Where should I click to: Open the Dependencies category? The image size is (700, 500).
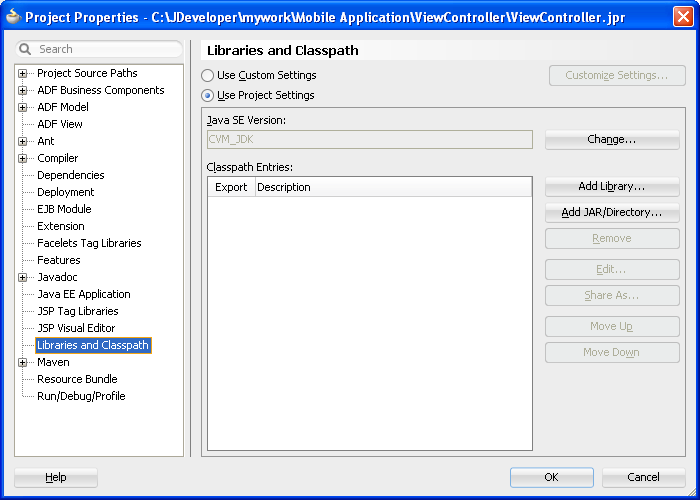point(71,175)
